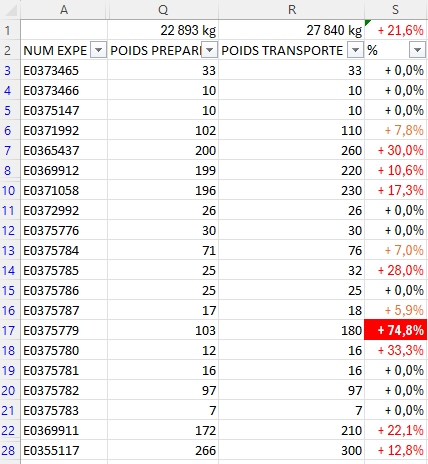
Task: Click the + 7,0% percentage cell
Action: tap(396, 251)
